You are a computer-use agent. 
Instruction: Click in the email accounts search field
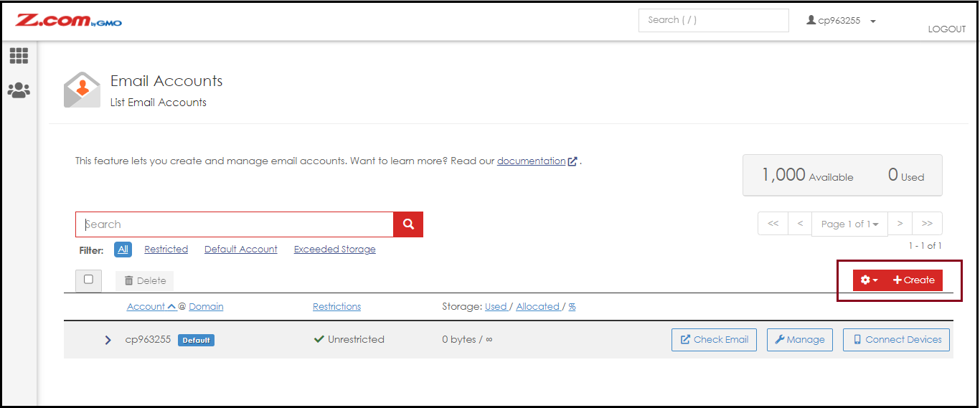click(x=235, y=224)
